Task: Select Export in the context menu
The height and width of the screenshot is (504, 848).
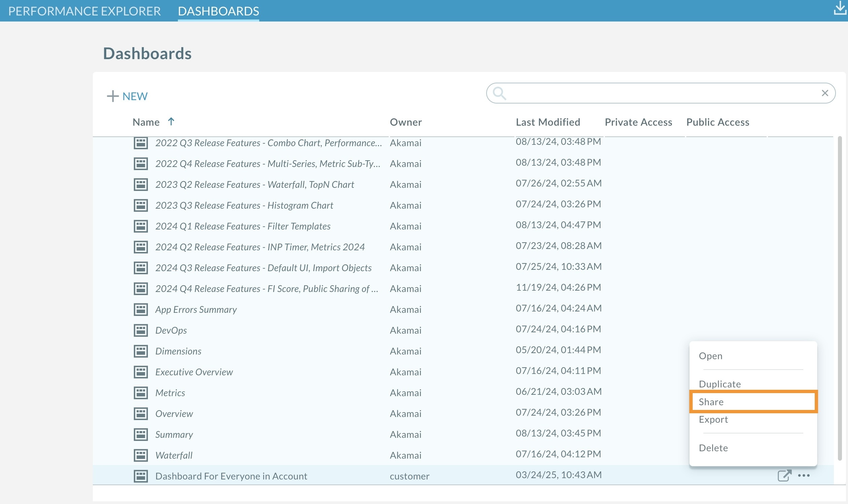Action: (714, 420)
